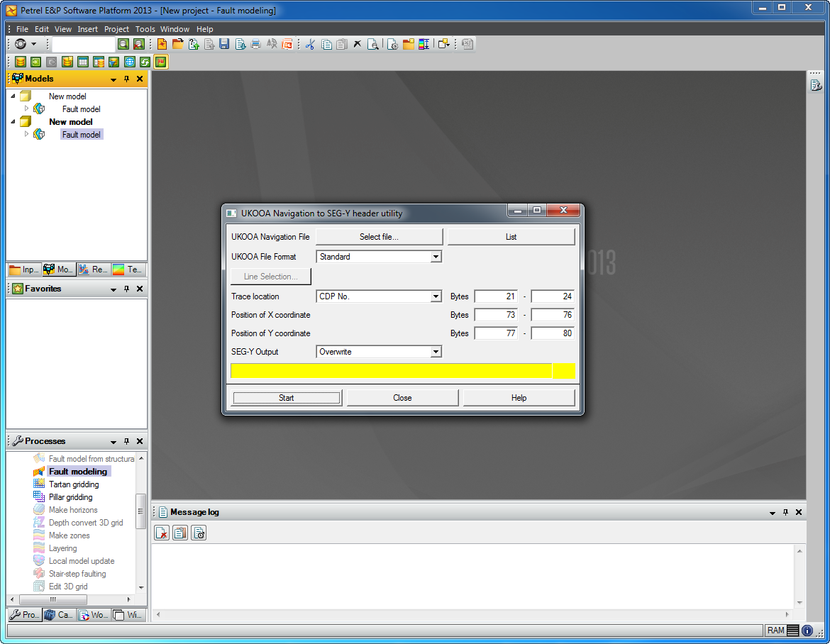Image resolution: width=830 pixels, height=644 pixels.
Task: Open the Tools menu
Action: click(145, 29)
